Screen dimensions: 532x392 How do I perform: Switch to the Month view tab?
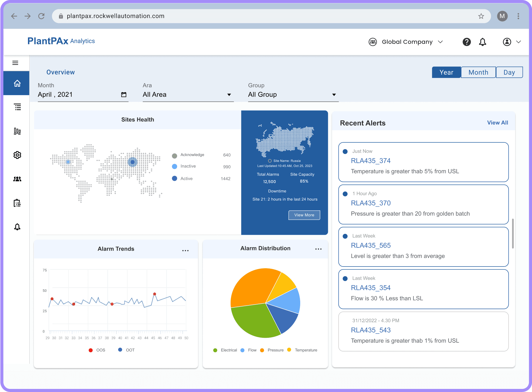tap(478, 72)
